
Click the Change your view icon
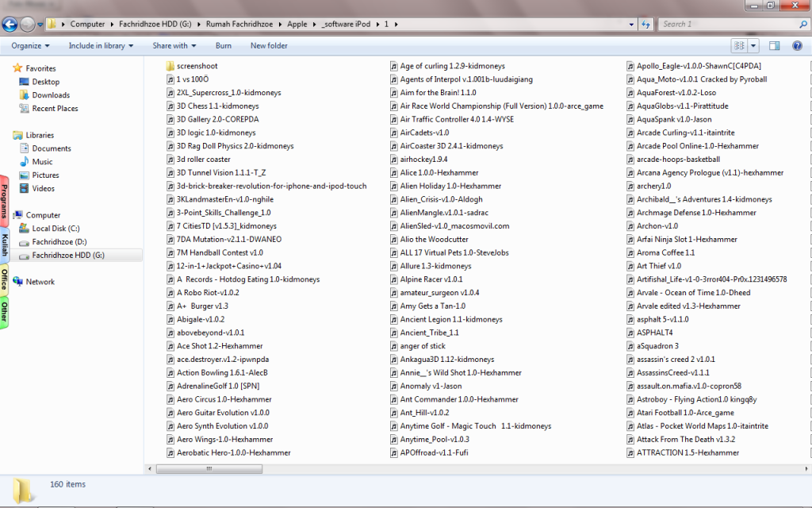(739, 45)
